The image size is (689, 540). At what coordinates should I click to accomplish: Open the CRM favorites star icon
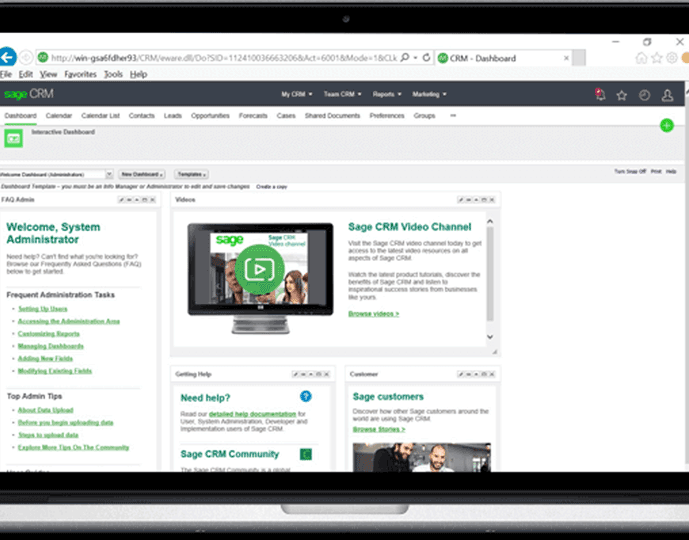(x=621, y=95)
